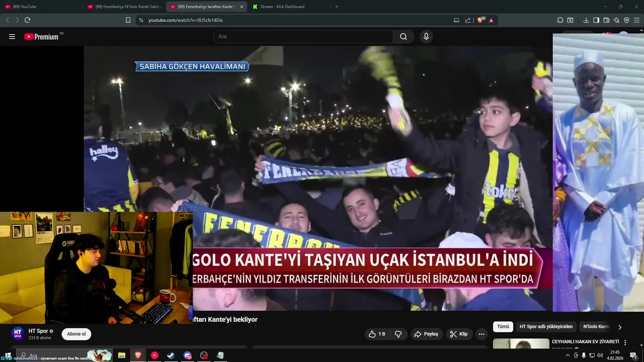Bookmark this page using the bookmark icon
Image resolution: width=644 pixels, height=362 pixels.
pyautogui.click(x=128, y=20)
